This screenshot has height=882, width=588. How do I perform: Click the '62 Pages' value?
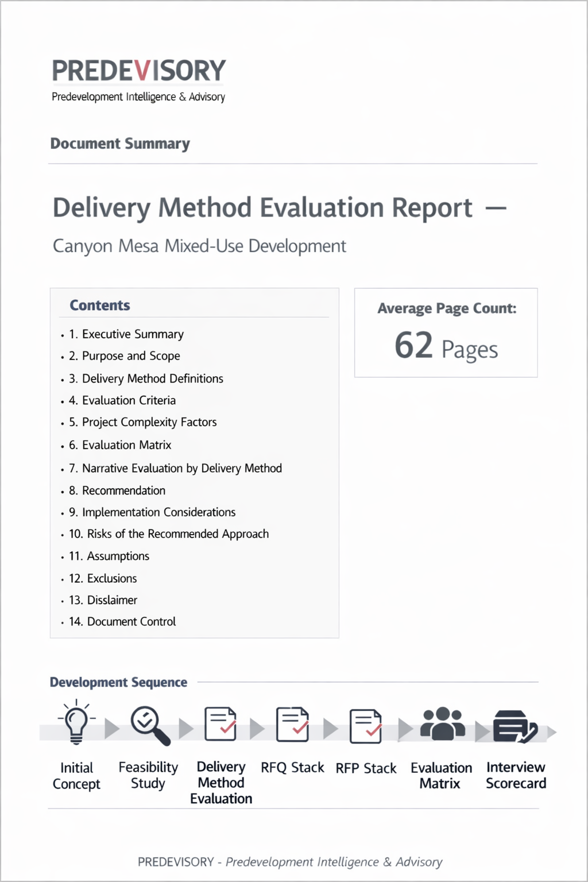pos(446,346)
